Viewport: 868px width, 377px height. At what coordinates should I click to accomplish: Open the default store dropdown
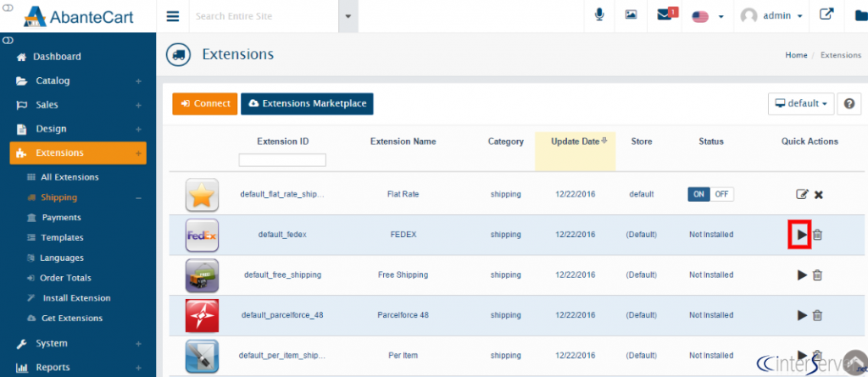801,103
